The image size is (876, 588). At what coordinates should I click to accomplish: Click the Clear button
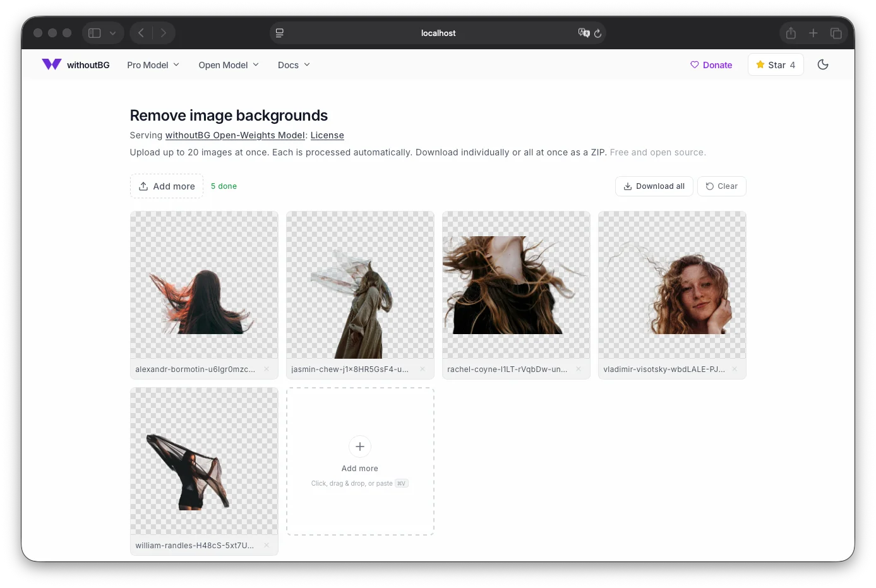[722, 186]
